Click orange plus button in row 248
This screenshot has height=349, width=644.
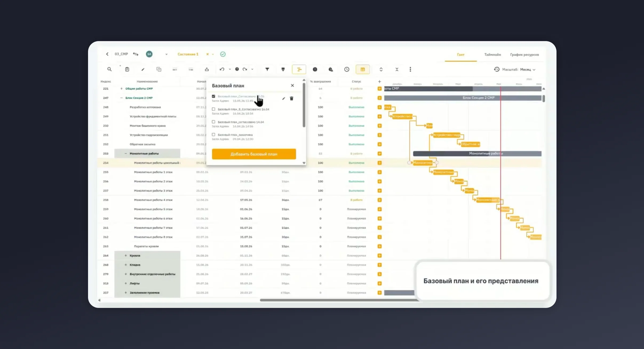click(x=380, y=107)
